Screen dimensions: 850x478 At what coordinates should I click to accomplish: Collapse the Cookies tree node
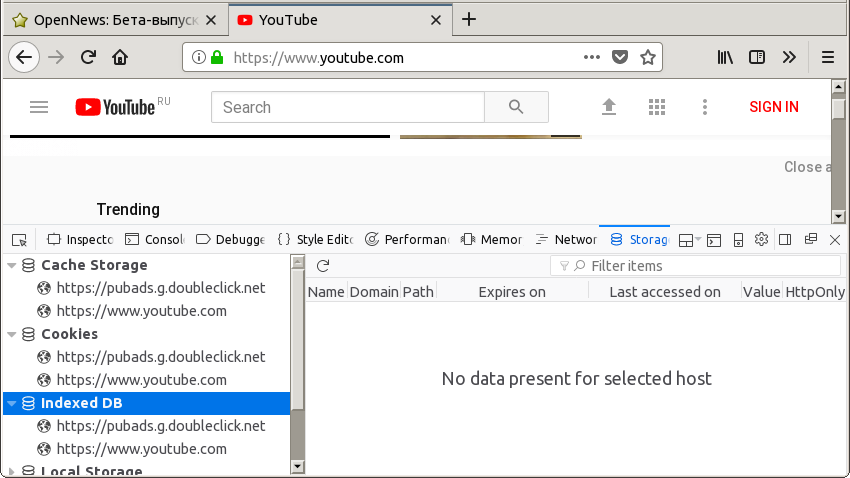(x=12, y=334)
